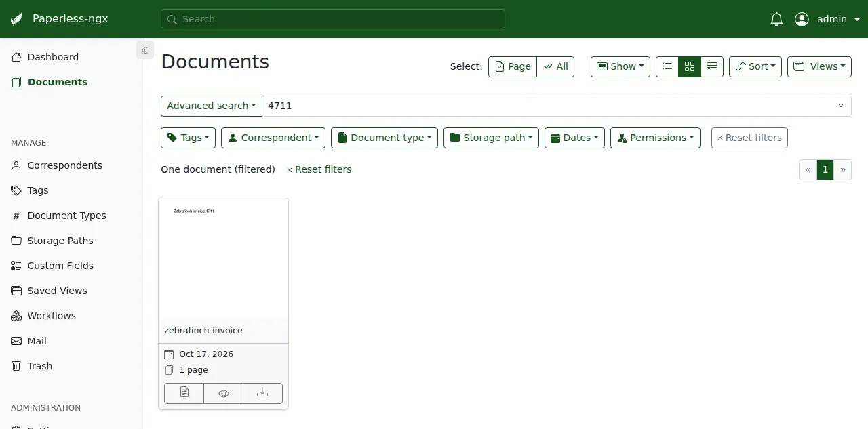Click the Oct 17, 2026 date text
This screenshot has height=429, width=868.
point(206,354)
